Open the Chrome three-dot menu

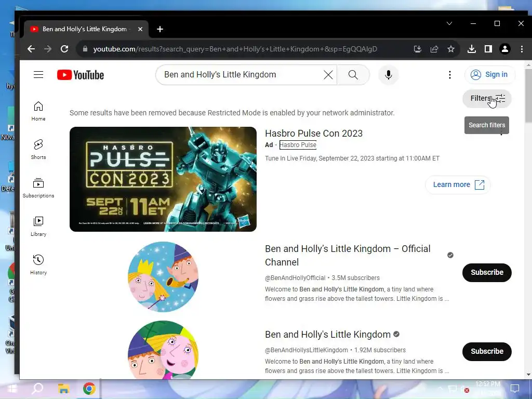pos(522,49)
